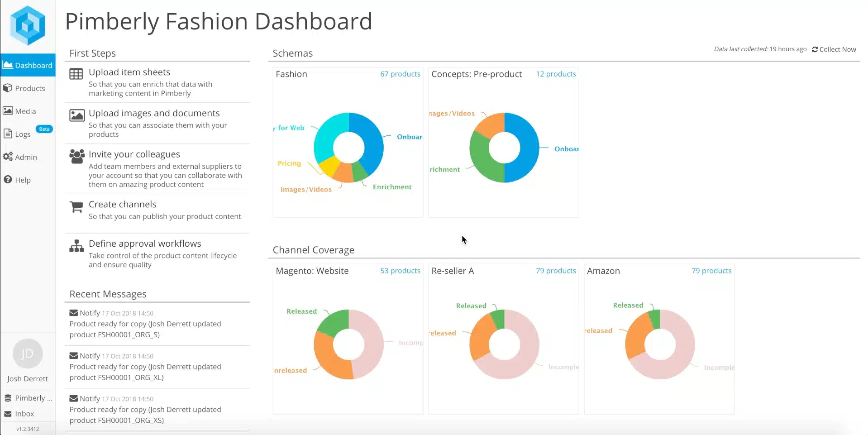Click the Fashion schema title
Screen dimensions: 868x435
(291, 74)
